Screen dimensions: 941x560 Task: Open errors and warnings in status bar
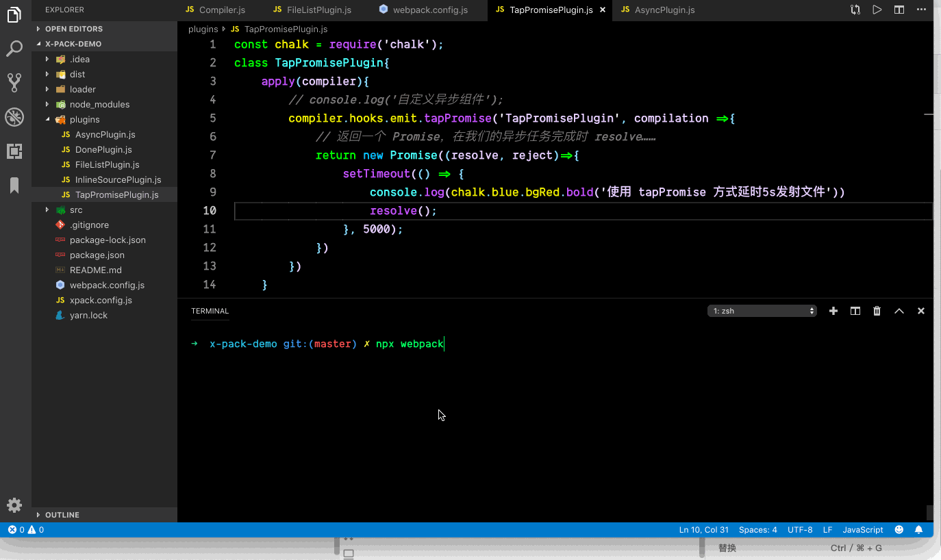tap(26, 530)
